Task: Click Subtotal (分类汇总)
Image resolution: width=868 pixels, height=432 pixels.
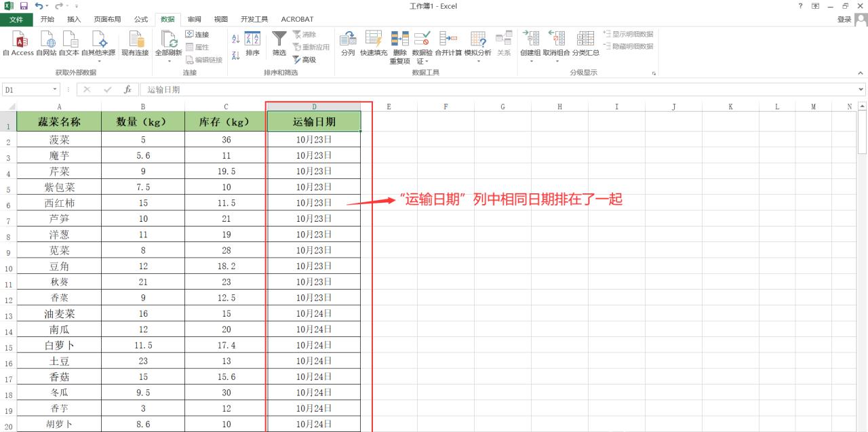Action: coord(585,44)
